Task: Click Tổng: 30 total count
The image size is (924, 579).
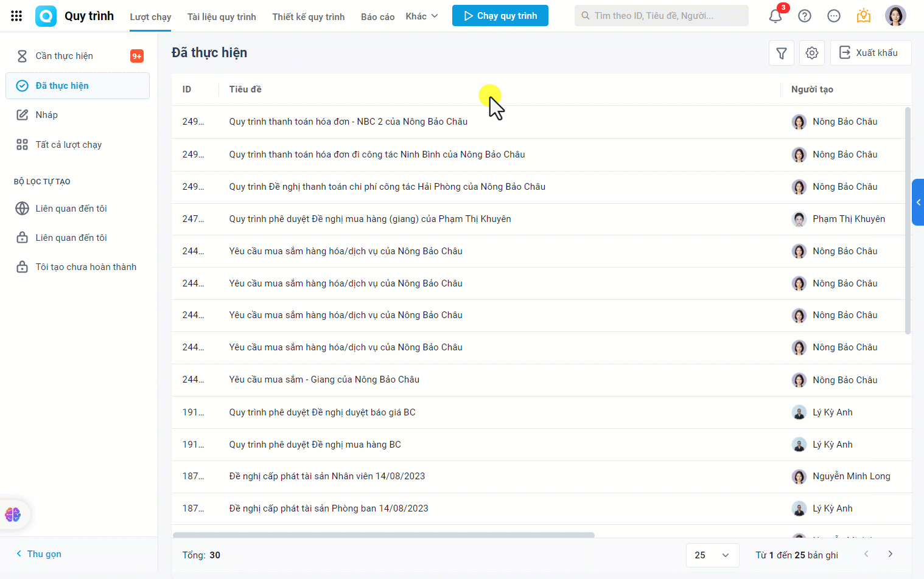Action: coord(201,555)
